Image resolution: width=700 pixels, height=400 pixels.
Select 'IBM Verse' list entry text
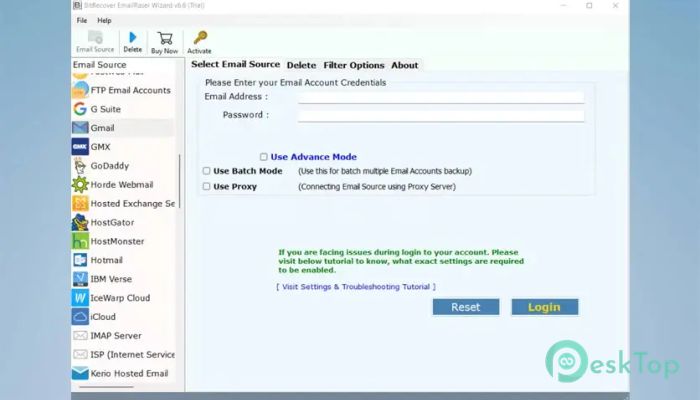tap(111, 279)
